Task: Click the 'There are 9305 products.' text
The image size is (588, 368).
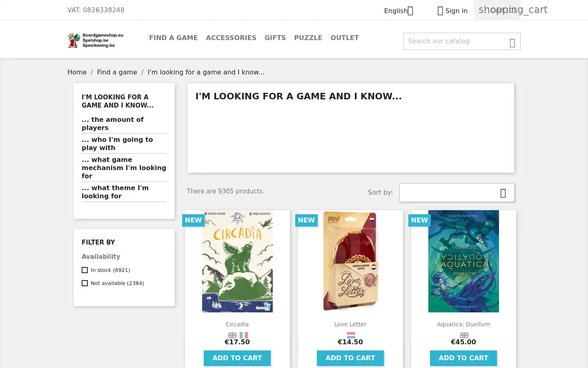Action: coord(225,191)
